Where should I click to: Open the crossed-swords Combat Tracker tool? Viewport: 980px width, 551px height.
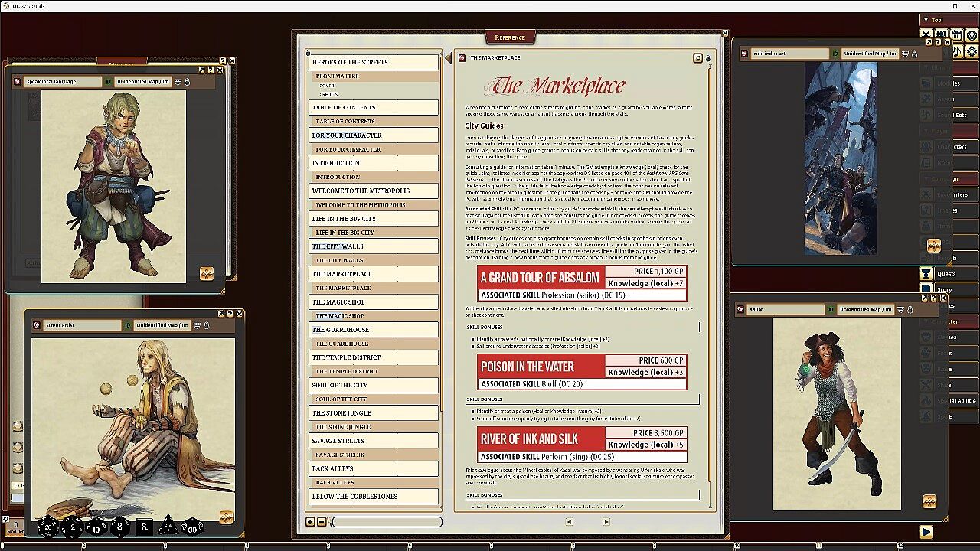(x=926, y=34)
